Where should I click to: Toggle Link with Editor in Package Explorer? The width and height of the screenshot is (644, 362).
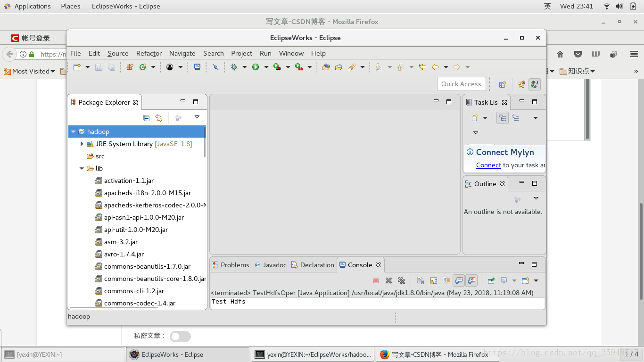point(159,118)
